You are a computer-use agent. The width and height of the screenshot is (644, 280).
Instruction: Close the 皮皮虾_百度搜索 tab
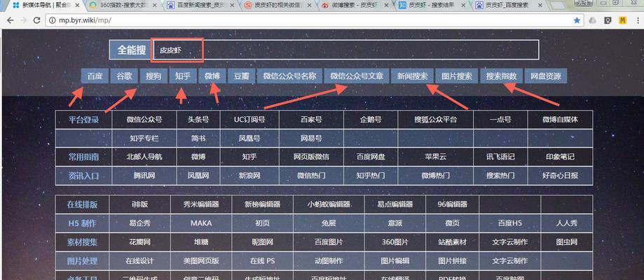pyautogui.click(x=540, y=6)
